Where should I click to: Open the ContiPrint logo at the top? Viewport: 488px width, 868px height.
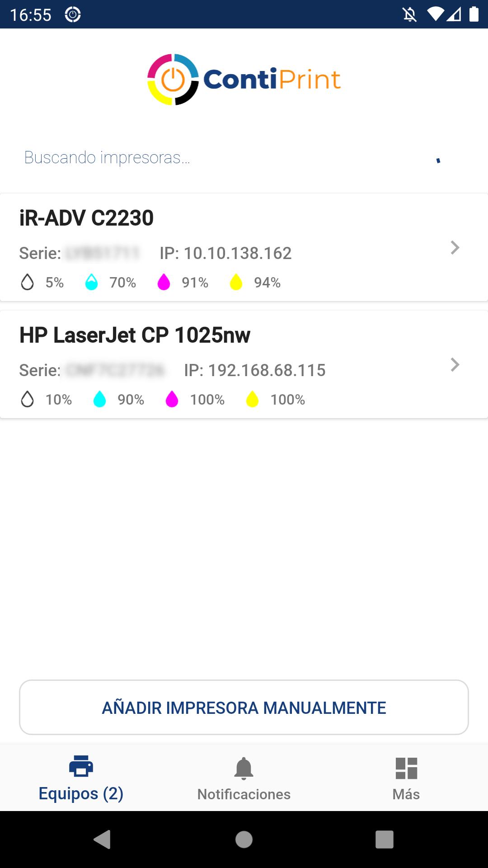point(244,80)
